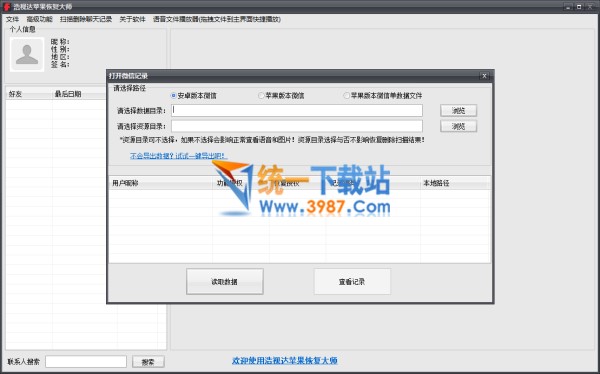600x374 pixels.
Task: Click the 读取数据 button
Action: point(225,281)
